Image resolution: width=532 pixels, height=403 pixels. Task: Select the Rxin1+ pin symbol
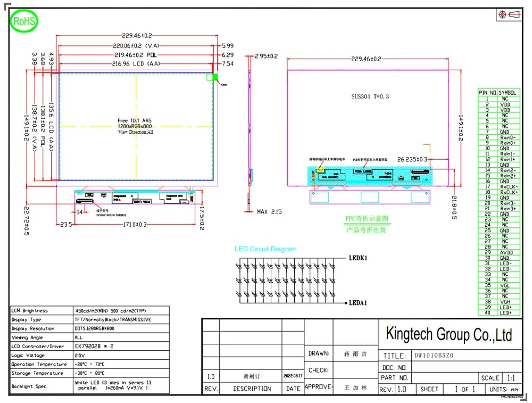(x=508, y=159)
